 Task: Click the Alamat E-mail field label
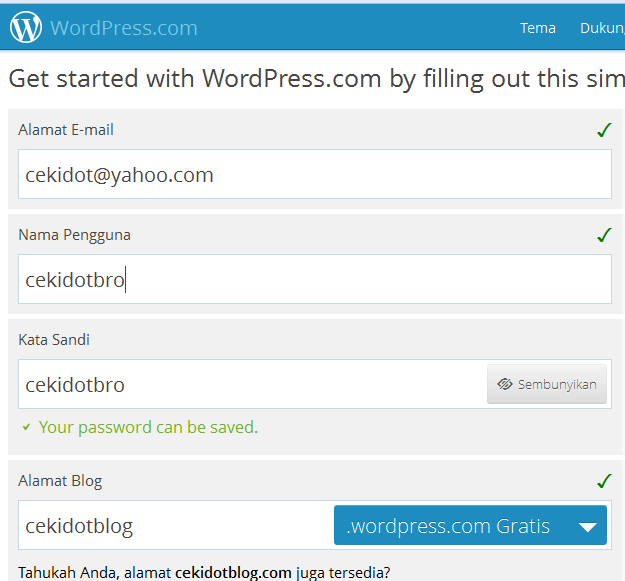pos(66,130)
